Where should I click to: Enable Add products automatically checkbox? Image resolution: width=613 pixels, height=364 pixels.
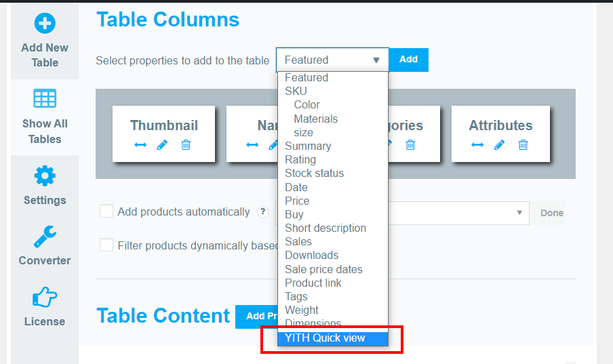click(106, 211)
